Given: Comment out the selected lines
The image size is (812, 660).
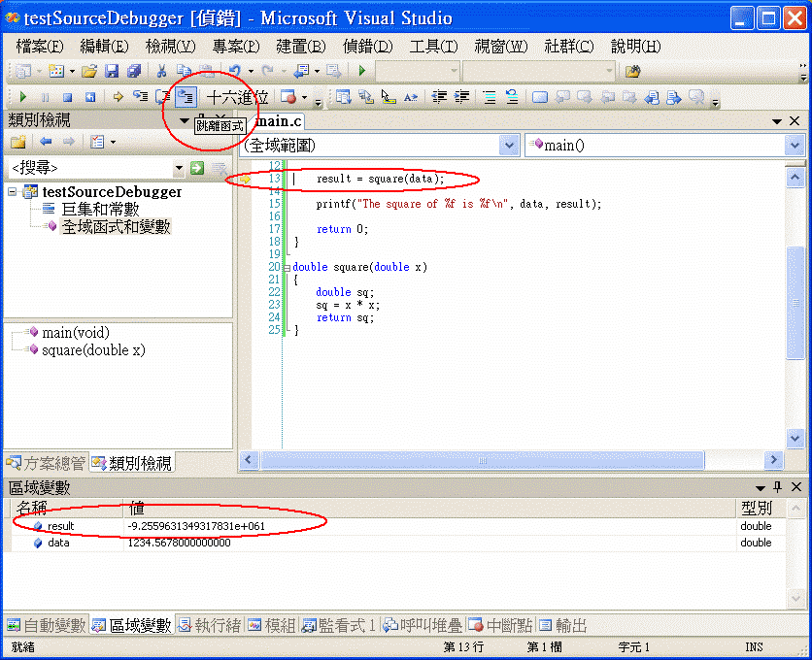Looking at the screenshot, I should click(490, 97).
